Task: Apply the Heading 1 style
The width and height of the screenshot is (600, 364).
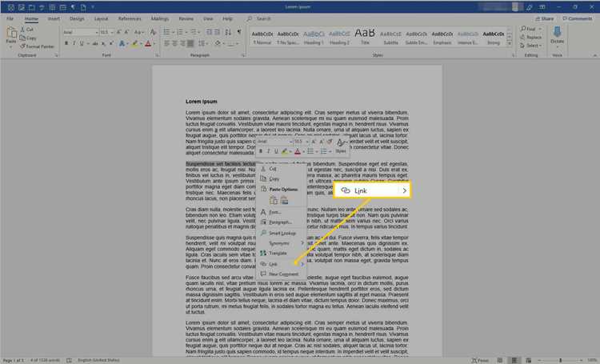Action: [314, 38]
